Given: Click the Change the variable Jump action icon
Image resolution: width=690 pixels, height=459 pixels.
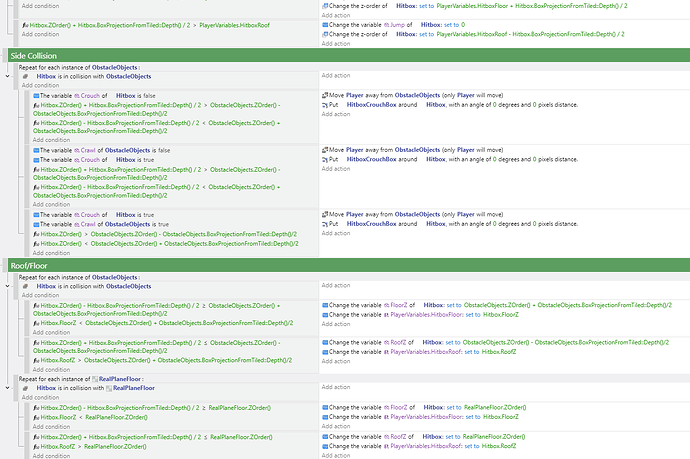Looking at the screenshot, I should coord(325,24).
